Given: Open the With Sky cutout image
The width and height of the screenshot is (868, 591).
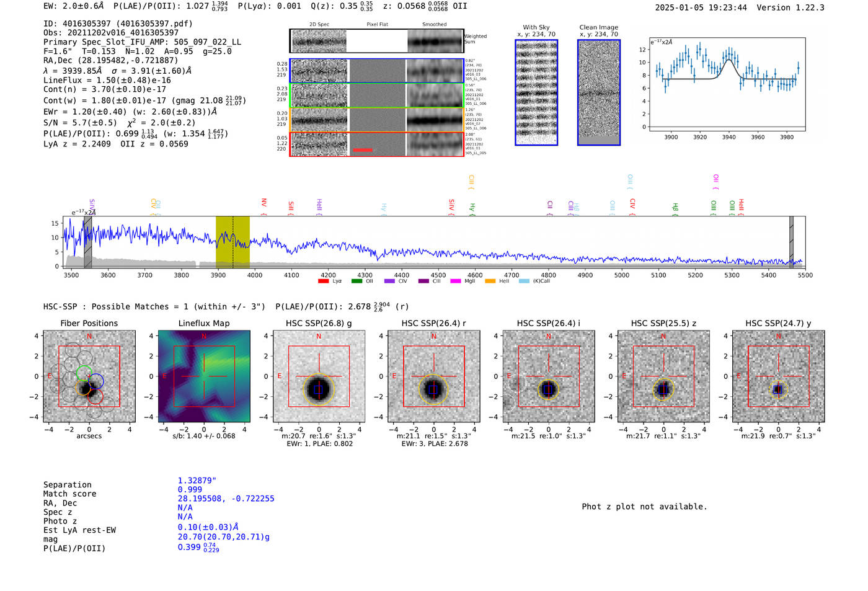Looking at the screenshot, I should (536, 92).
